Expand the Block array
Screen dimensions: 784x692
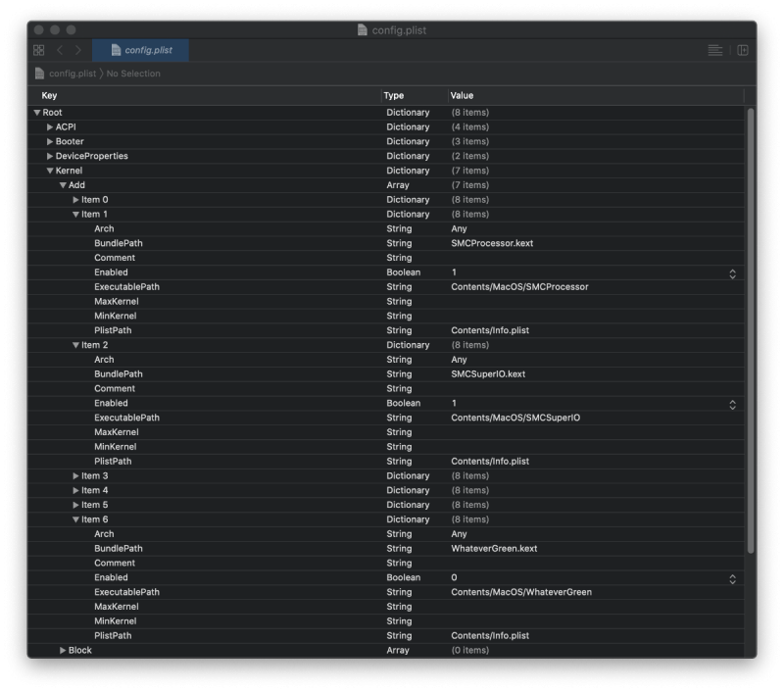click(63, 650)
